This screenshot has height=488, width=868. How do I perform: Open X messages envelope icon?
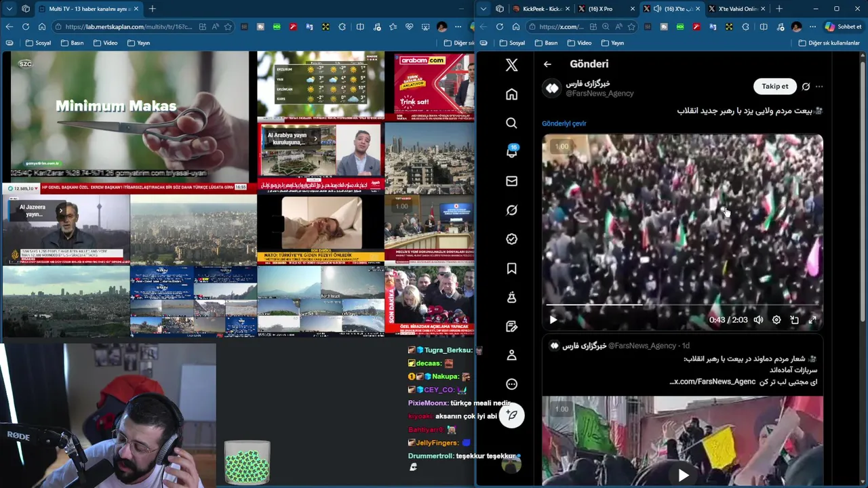[511, 181]
